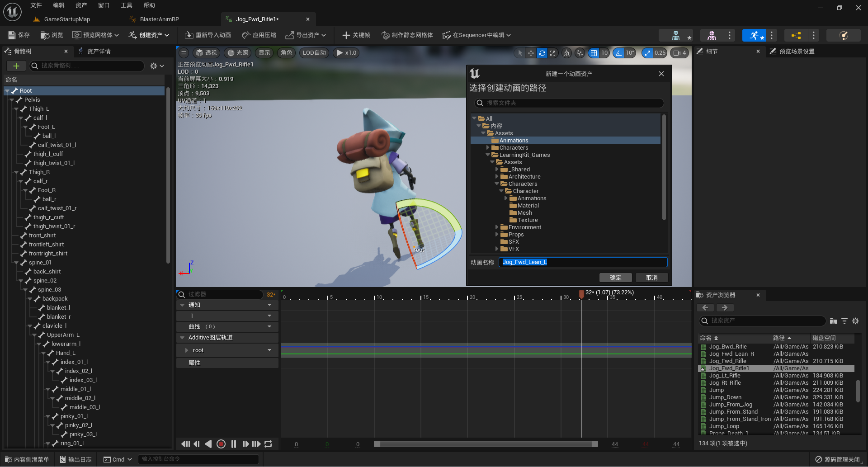Image resolution: width=868 pixels, height=467 pixels.
Task: Open 创建资产 create asset dropdown
Action: 149,35
